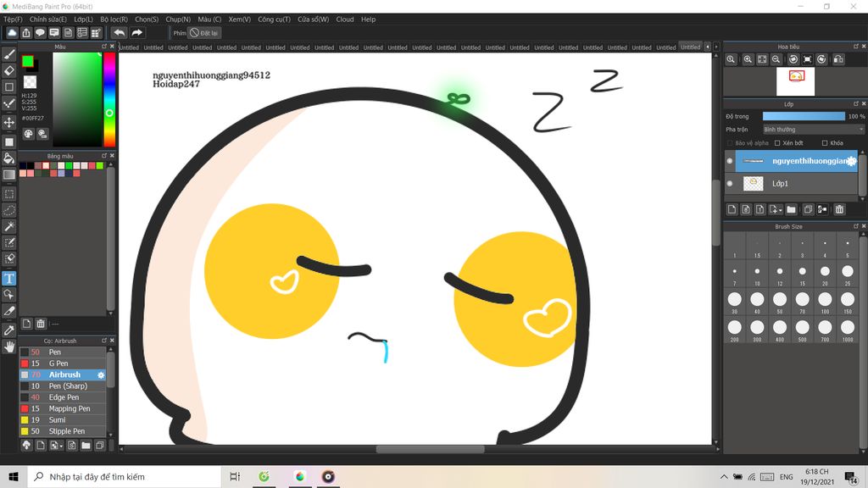Select the Gradient tool

pyautogui.click(x=8, y=175)
